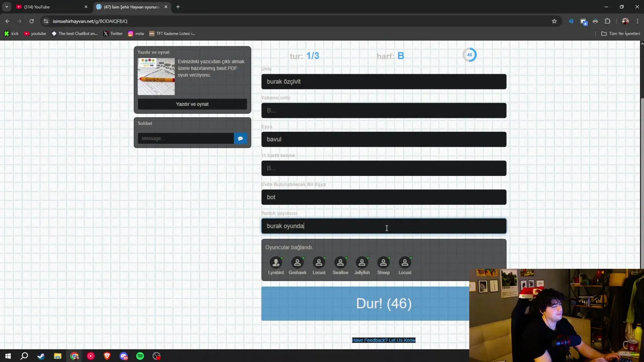The width and height of the screenshot is (644, 362).
Task: Open the Twitter bookmark
Action: [113, 34]
